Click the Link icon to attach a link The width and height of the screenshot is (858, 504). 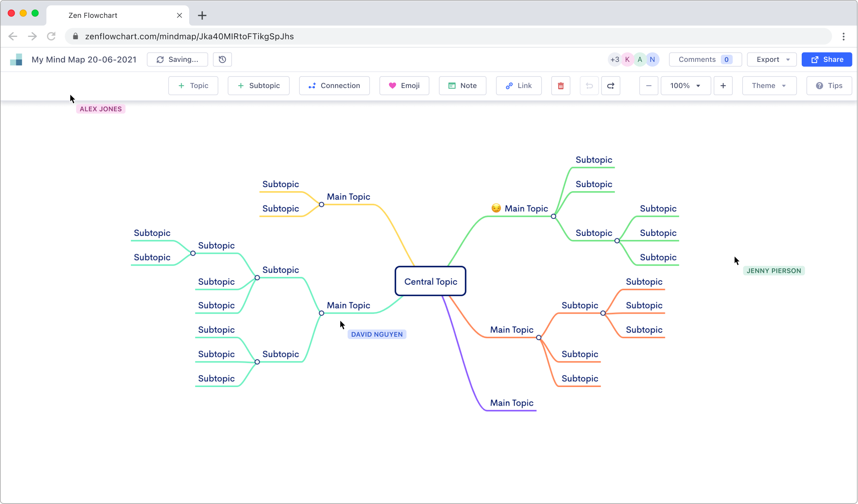(x=510, y=86)
